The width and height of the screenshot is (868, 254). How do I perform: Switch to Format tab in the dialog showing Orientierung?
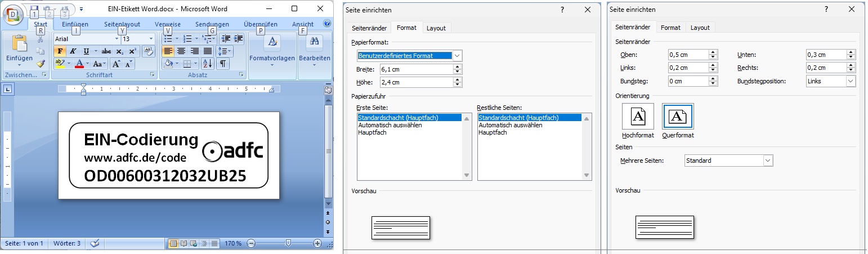[670, 27]
